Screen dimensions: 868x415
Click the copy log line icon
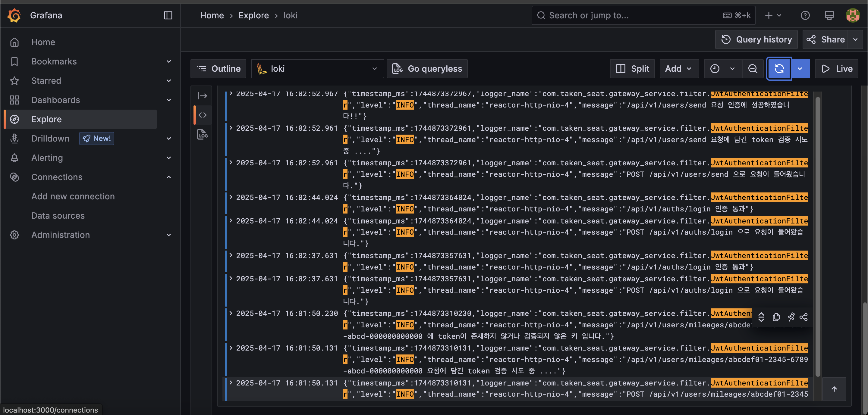pos(776,317)
